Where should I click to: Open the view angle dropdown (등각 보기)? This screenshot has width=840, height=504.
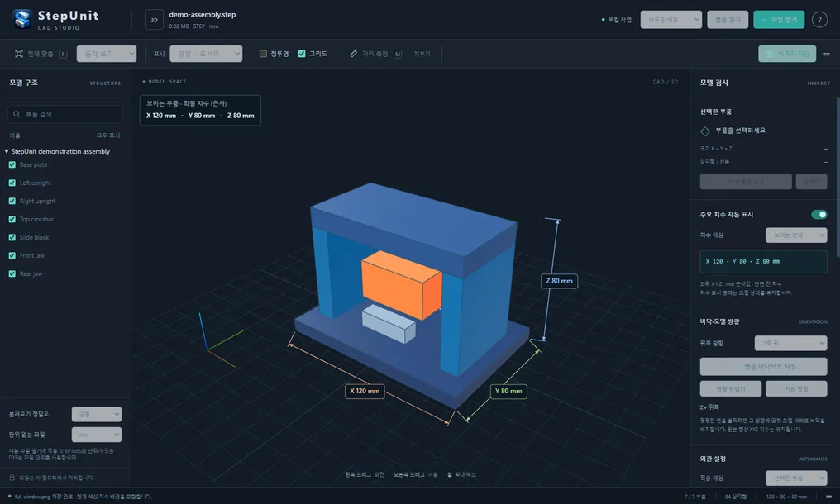(x=107, y=54)
